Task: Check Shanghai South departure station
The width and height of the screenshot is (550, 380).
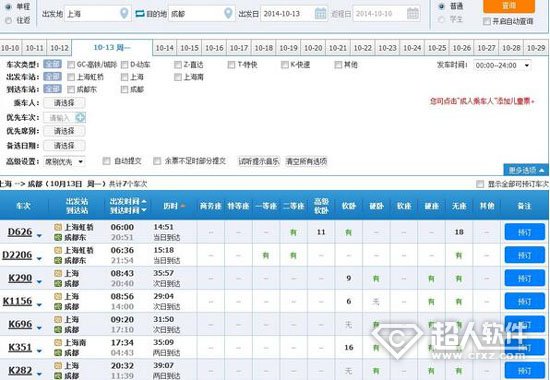Action: [178, 77]
